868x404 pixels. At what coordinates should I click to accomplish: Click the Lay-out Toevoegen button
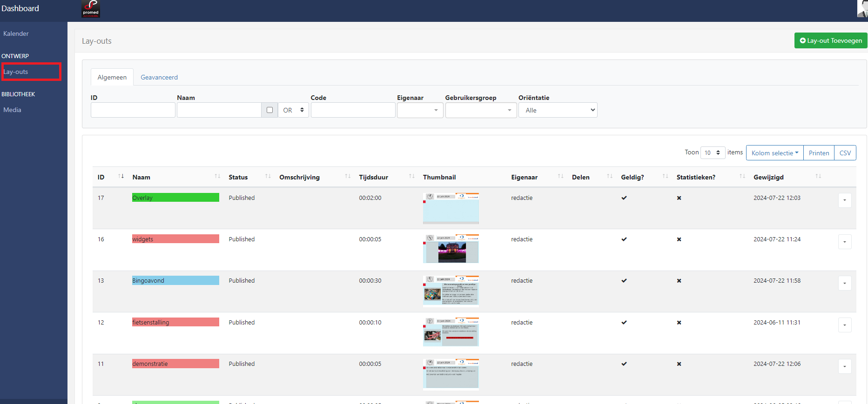click(x=831, y=40)
